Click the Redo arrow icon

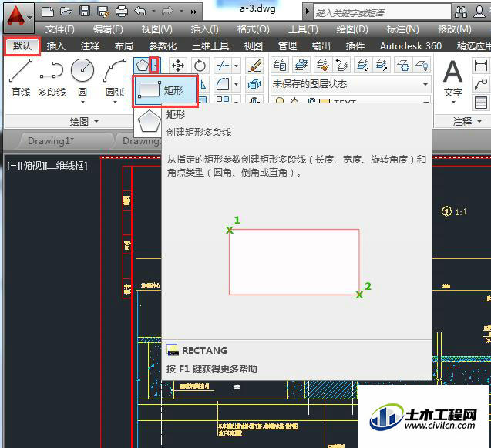167,12
